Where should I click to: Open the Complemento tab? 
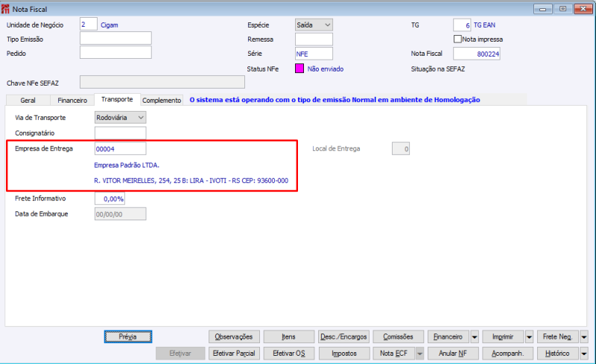(162, 100)
